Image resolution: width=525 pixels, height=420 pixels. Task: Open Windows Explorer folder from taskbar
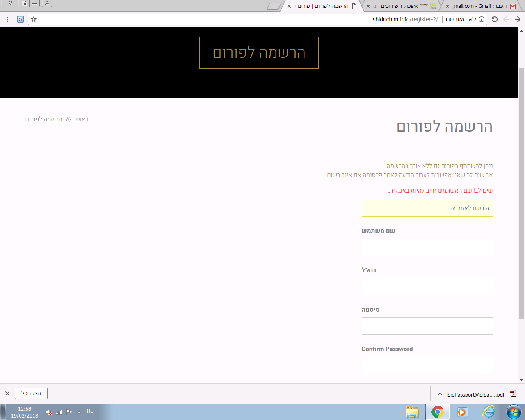tap(412, 412)
